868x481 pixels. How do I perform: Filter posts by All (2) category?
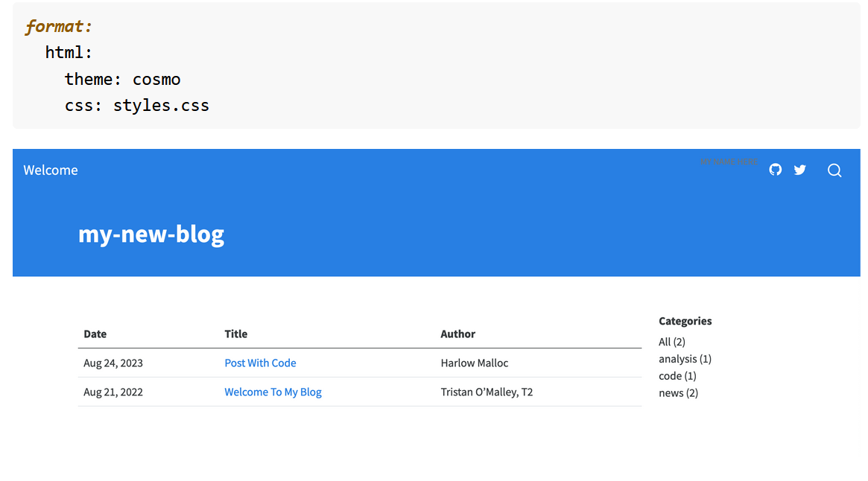pos(671,342)
